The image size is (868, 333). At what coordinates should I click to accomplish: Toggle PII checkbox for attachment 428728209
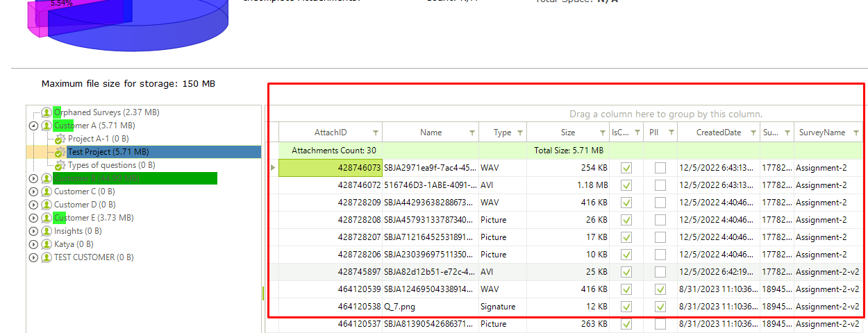[660, 203]
